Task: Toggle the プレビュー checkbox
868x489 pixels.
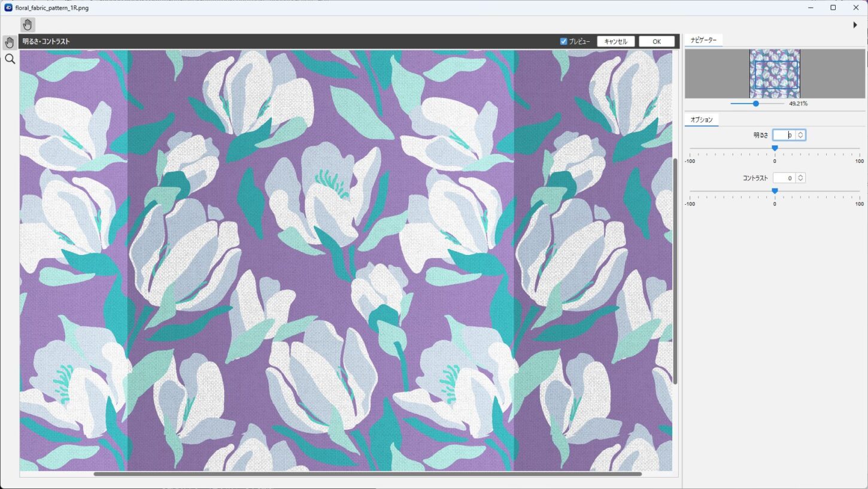Action: point(563,41)
